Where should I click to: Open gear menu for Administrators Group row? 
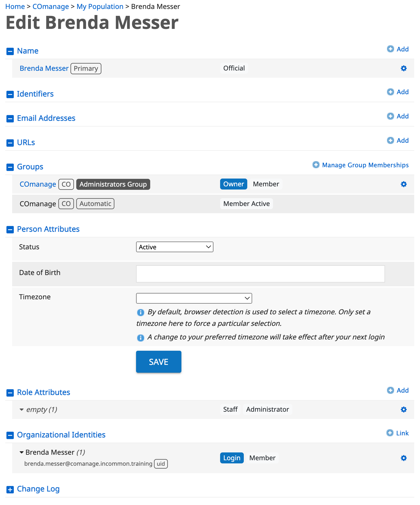tap(404, 184)
